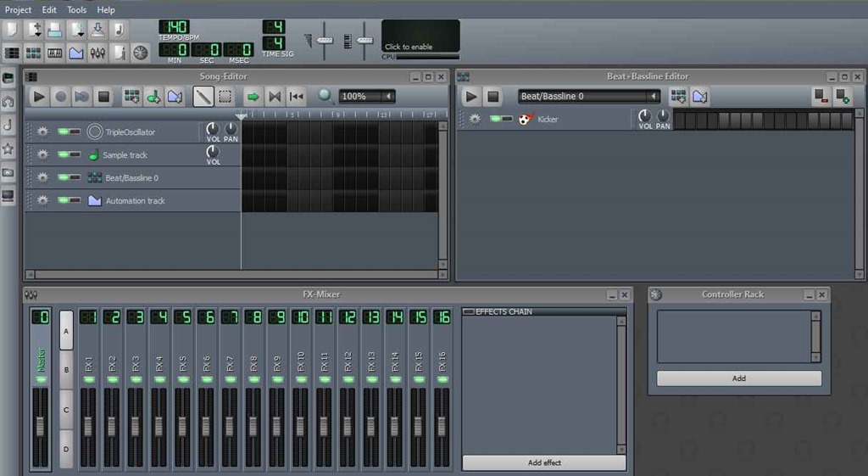The width and height of the screenshot is (868, 476).
Task: Select draw mode pencil in Song-Editor
Action: [203, 97]
